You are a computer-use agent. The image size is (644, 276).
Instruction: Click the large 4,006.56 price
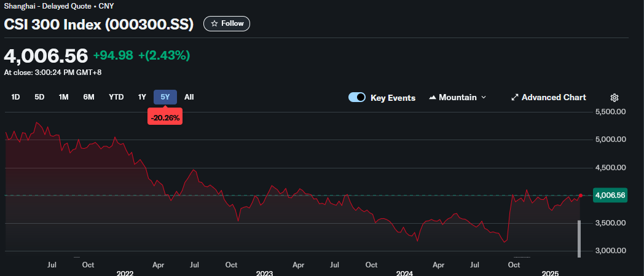coord(46,56)
